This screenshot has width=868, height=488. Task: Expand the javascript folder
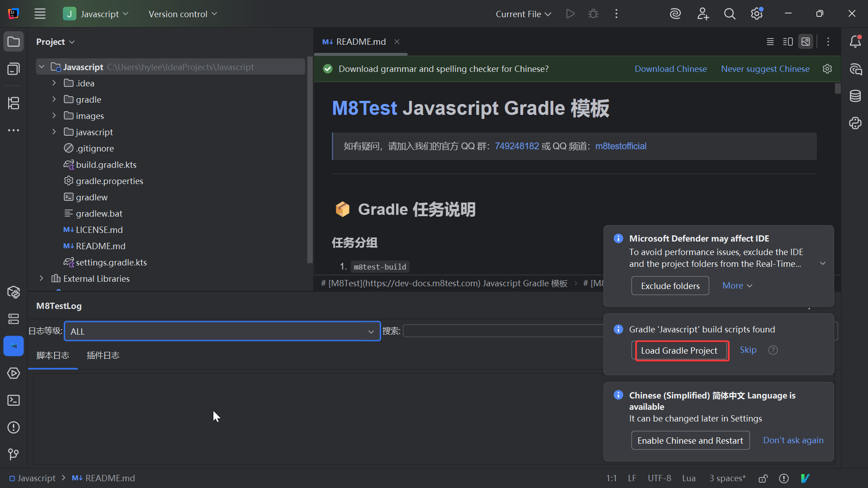54,132
